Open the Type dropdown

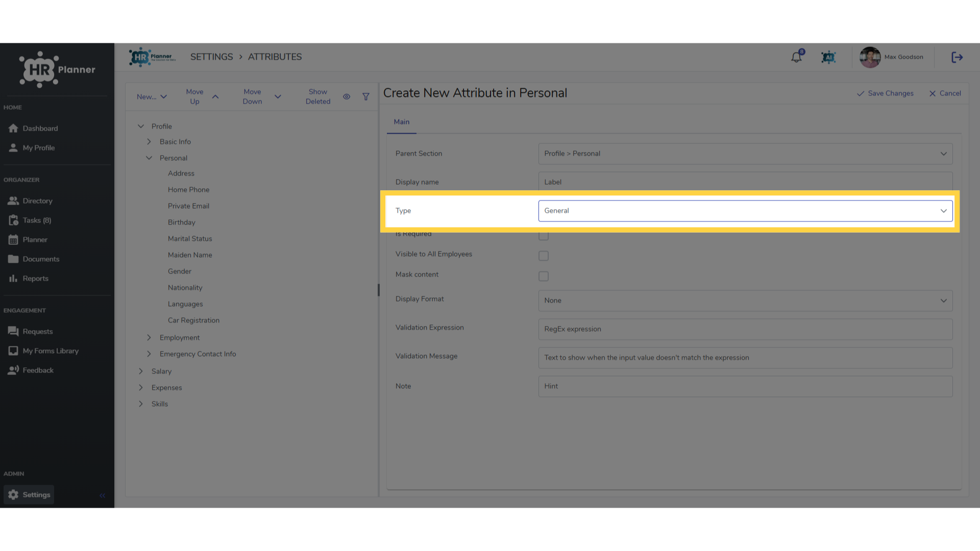(745, 211)
